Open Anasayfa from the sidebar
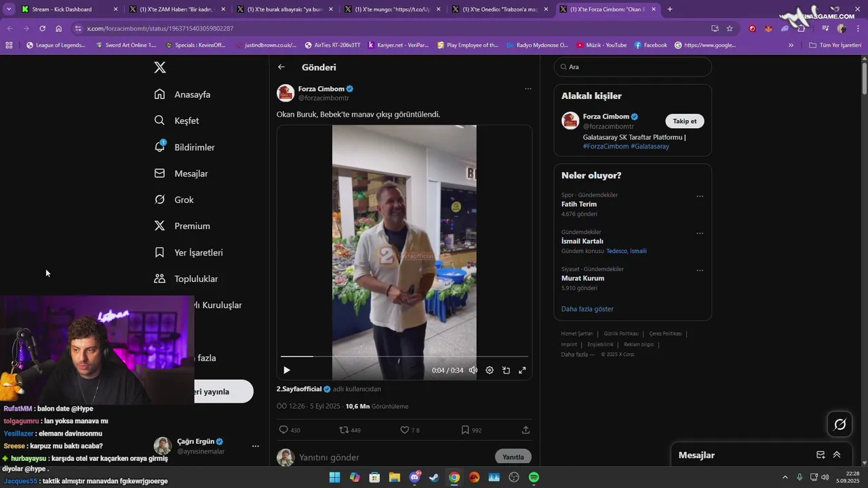 point(182,94)
